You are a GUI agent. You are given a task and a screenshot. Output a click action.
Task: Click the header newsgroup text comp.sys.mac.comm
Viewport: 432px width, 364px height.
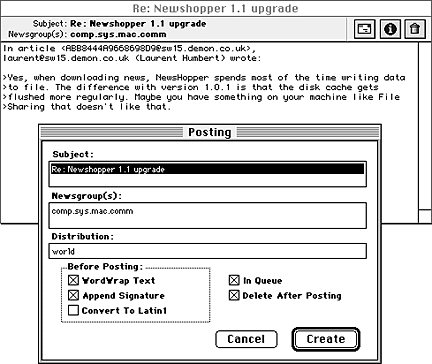[118, 34]
